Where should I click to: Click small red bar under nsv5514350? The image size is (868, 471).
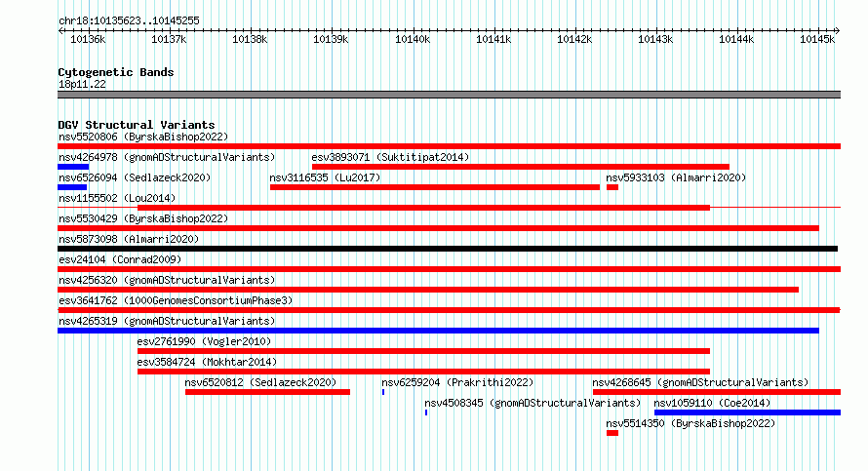(x=612, y=433)
